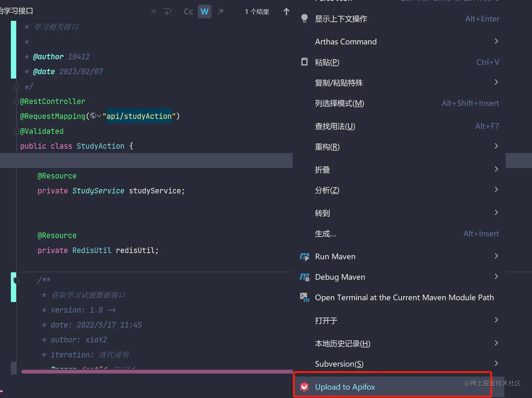This screenshot has width=532, height=398.
Task: Expand the Subversion(S) chevron arrow
Action: click(496, 363)
